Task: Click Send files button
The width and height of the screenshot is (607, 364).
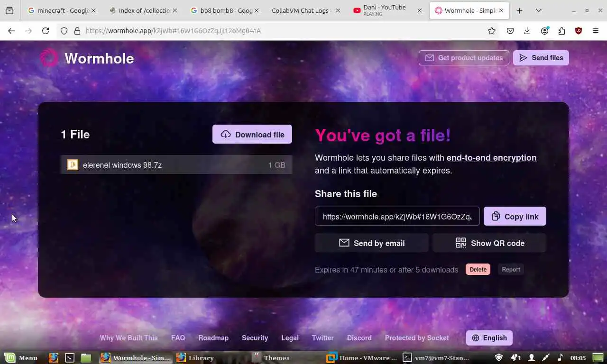Action: (x=541, y=58)
